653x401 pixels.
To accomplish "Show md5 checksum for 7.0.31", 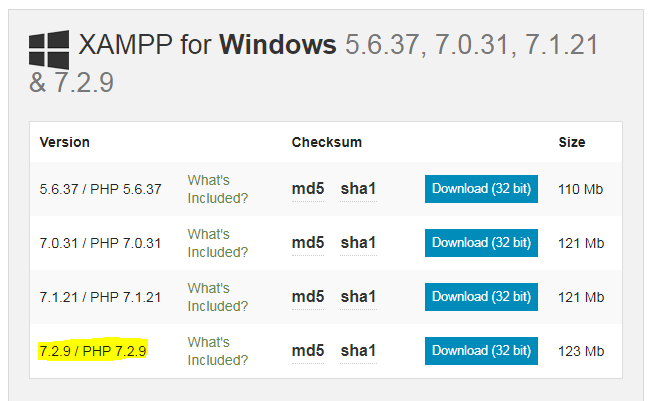I will click(x=308, y=243).
